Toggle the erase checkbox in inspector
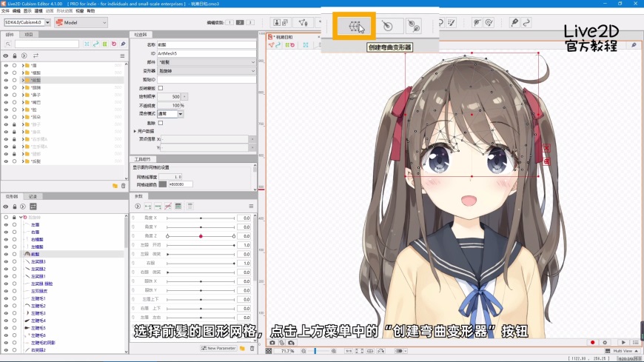This screenshot has width=644, height=362. [161, 123]
